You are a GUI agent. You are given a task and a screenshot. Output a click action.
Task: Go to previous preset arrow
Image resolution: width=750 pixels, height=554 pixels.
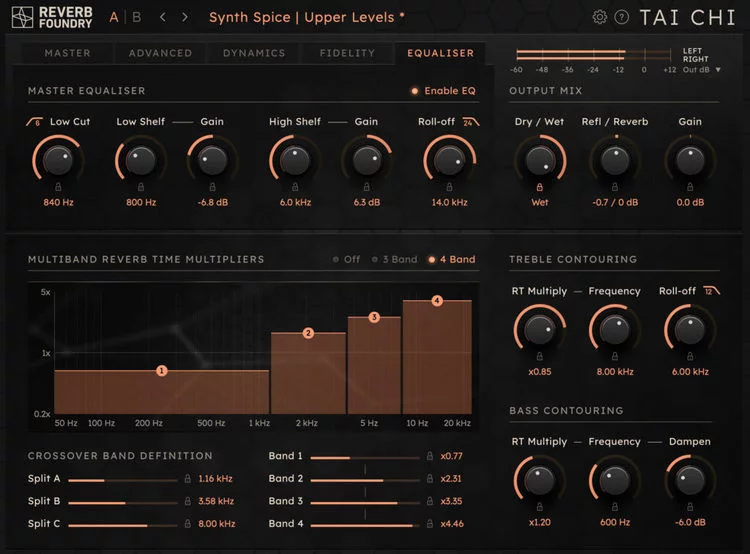click(x=163, y=17)
